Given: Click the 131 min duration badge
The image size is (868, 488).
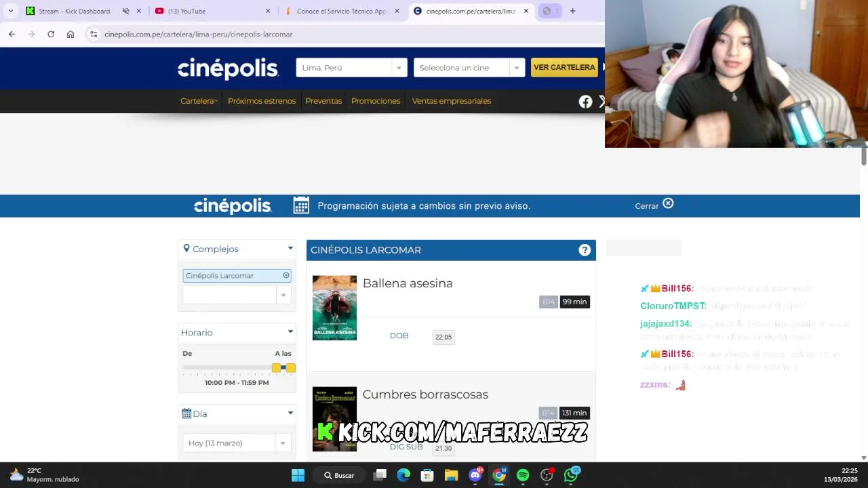Looking at the screenshot, I should [x=574, y=413].
